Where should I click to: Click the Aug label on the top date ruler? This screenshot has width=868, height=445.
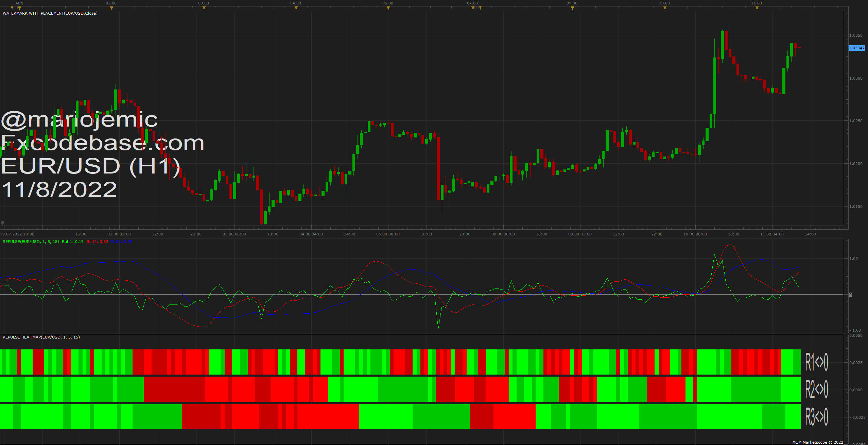(19, 3)
